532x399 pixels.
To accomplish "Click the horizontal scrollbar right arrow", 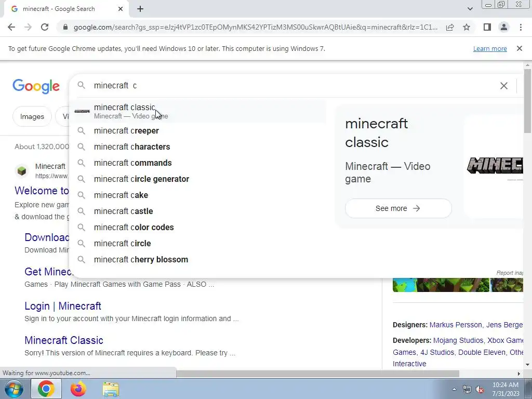I will 519,374.
